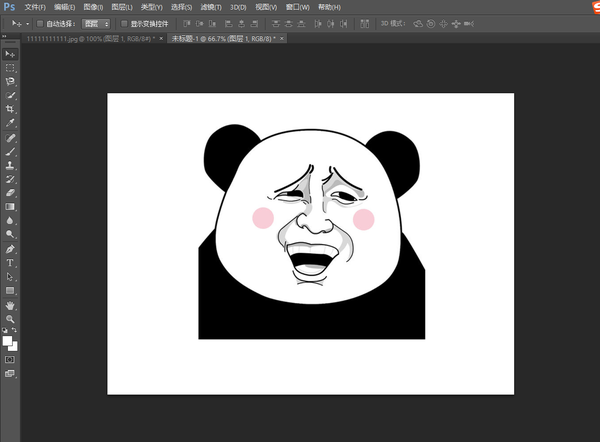
Task: Align horizontal centers of layers
Action: click(241, 24)
